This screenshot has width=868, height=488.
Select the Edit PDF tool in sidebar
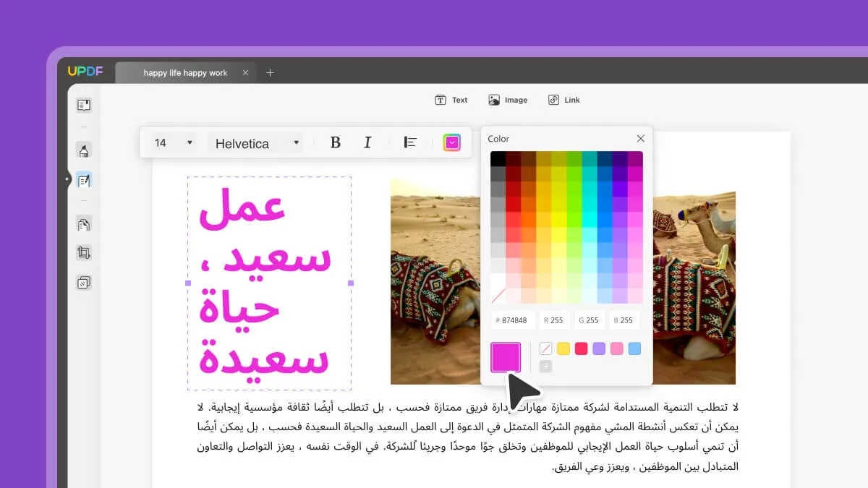pos(84,180)
